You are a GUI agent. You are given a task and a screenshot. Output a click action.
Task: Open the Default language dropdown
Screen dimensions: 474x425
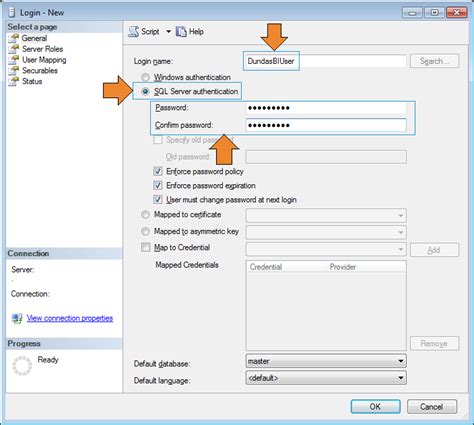[326, 378]
